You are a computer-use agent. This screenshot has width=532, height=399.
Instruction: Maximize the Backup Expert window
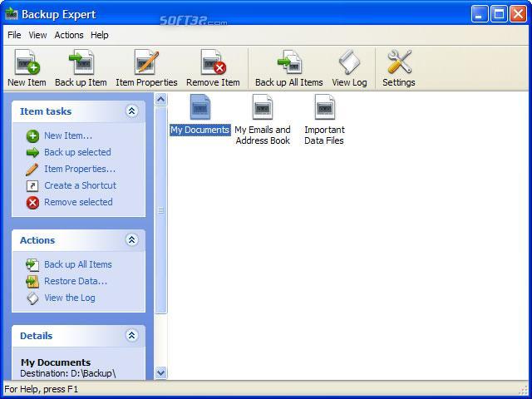click(499, 14)
